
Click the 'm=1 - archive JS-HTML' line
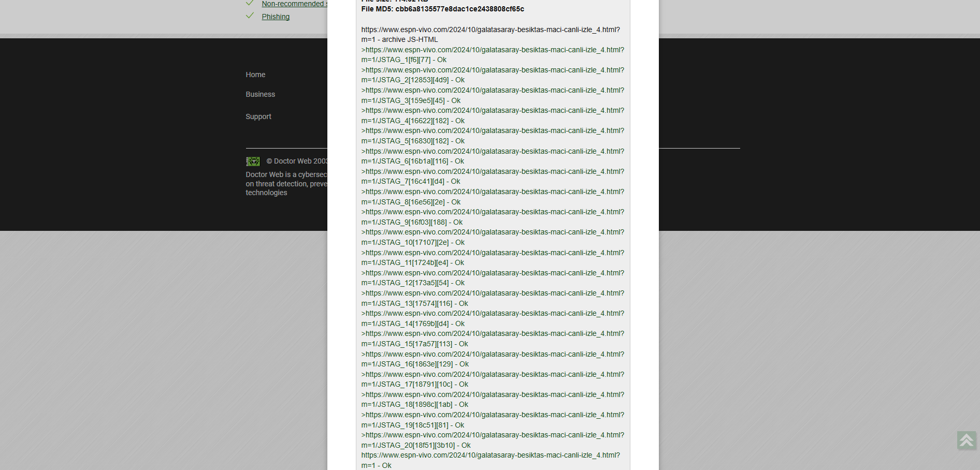(399, 39)
